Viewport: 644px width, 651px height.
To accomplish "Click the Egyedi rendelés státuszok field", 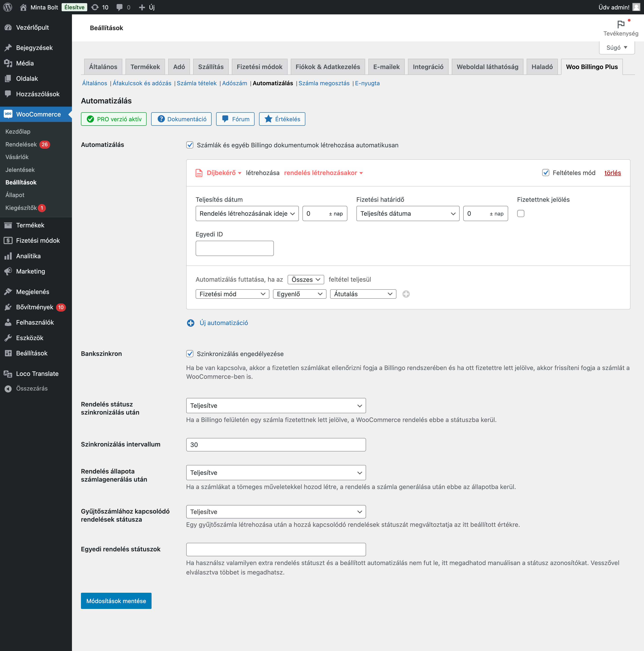I will 276,549.
